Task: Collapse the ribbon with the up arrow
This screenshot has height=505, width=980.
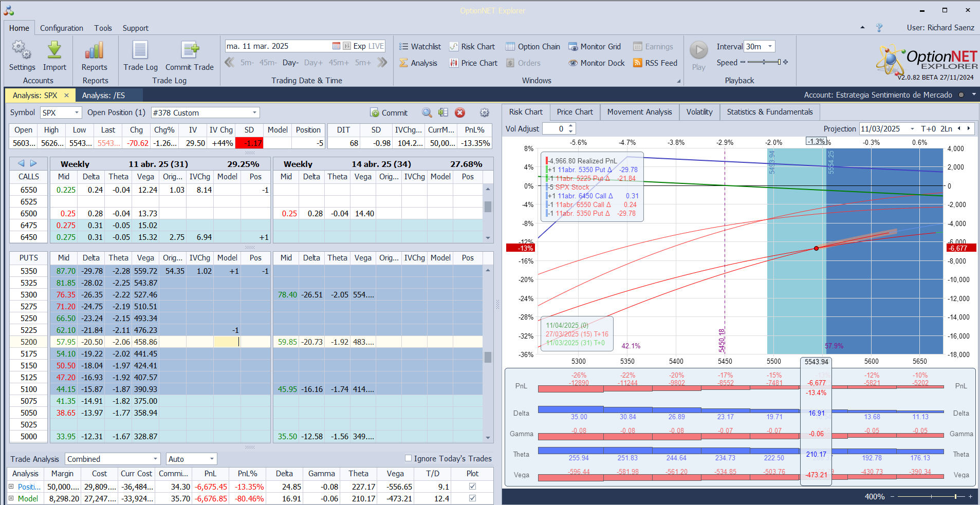Action: 862,28
